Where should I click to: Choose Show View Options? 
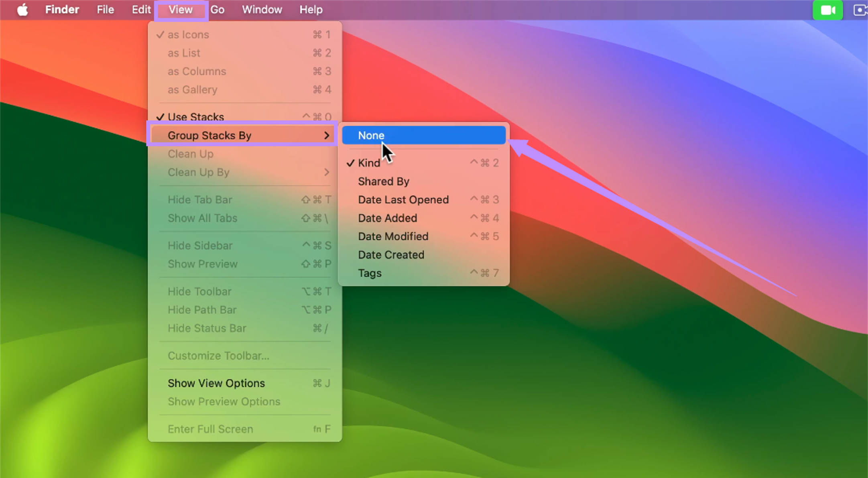(x=245, y=383)
